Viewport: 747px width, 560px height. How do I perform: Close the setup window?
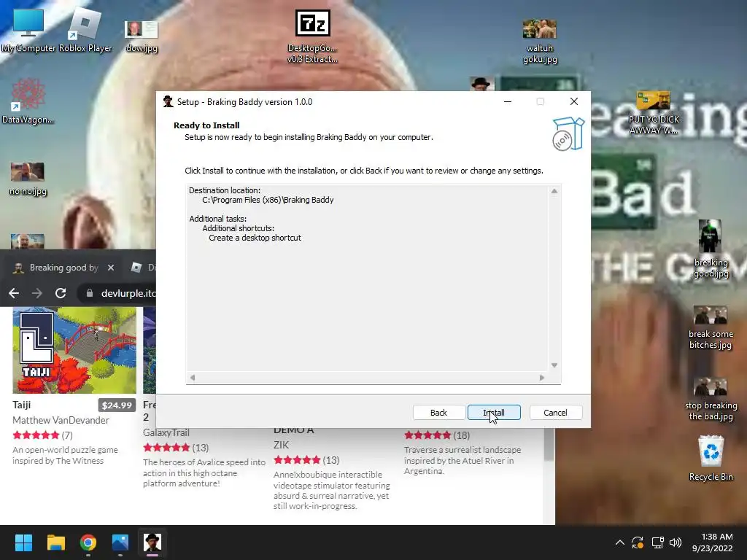click(574, 101)
